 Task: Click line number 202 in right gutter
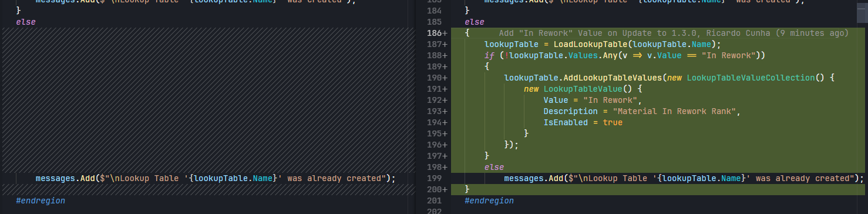435,211
